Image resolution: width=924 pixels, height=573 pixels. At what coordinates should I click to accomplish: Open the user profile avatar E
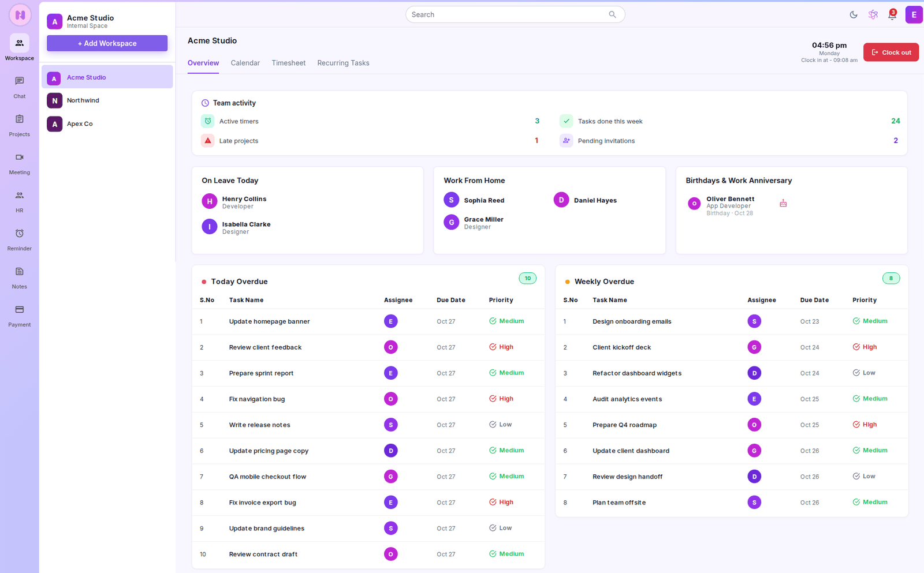tap(914, 15)
